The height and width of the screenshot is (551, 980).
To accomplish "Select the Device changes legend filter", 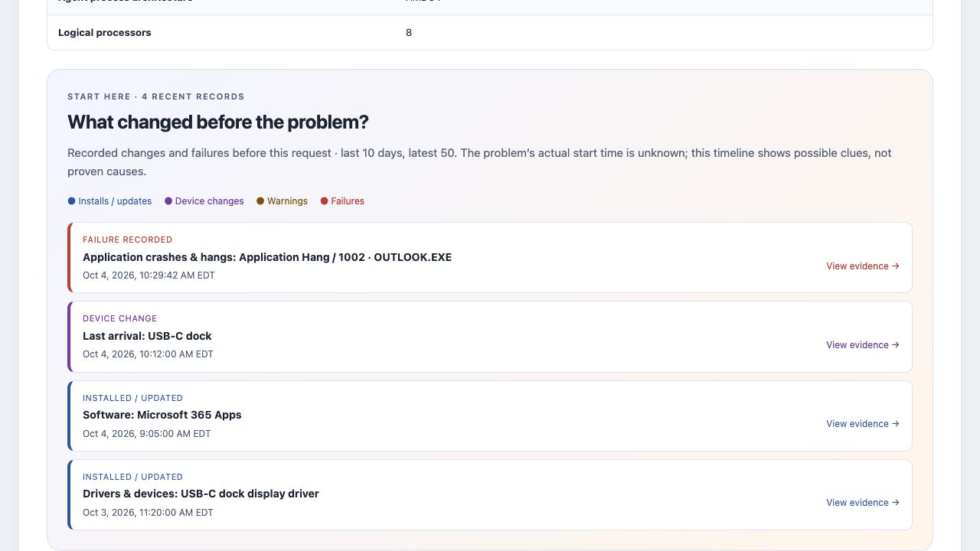I will tap(204, 201).
